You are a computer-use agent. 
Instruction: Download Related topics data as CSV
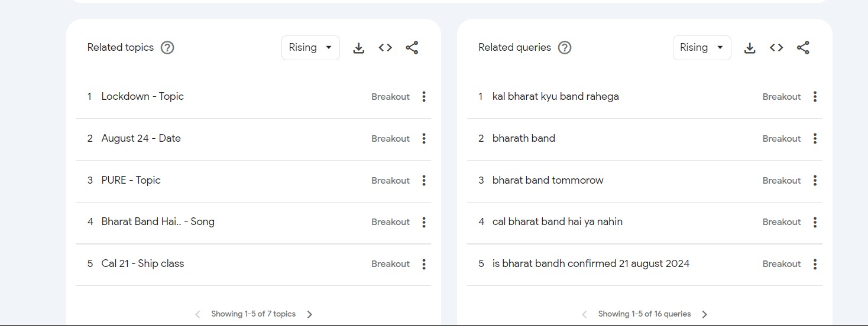(358, 48)
